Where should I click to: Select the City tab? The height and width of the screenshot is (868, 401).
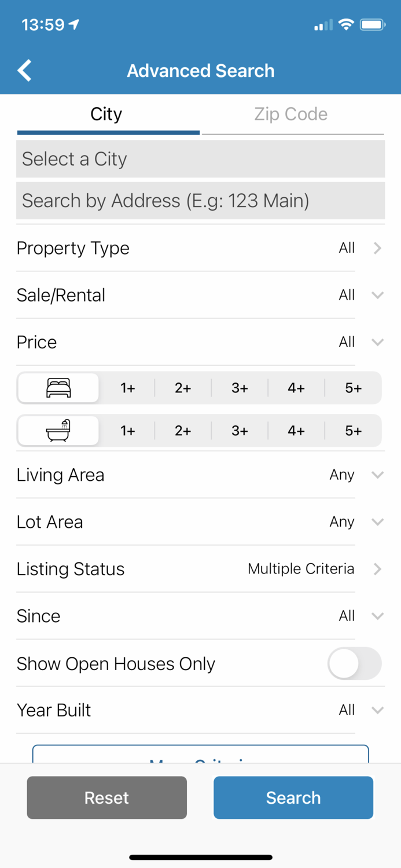[106, 114]
